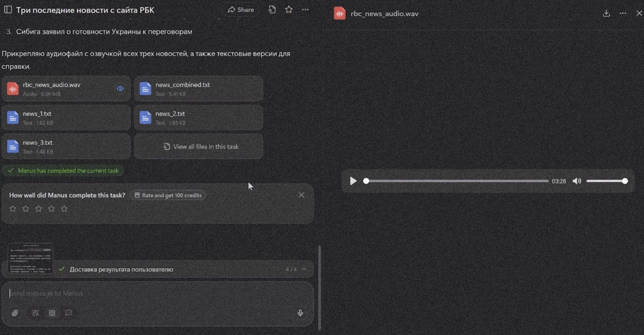
Task: Adjust the audio volume slider
Action: 607,181
